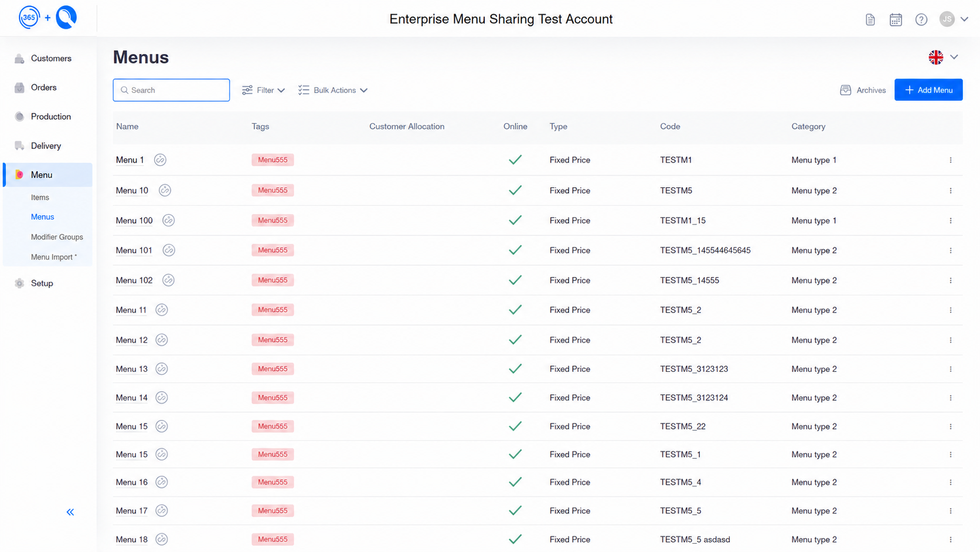This screenshot has height=552, width=980.
Task: Click the link icon beside Menu 100
Action: (168, 220)
